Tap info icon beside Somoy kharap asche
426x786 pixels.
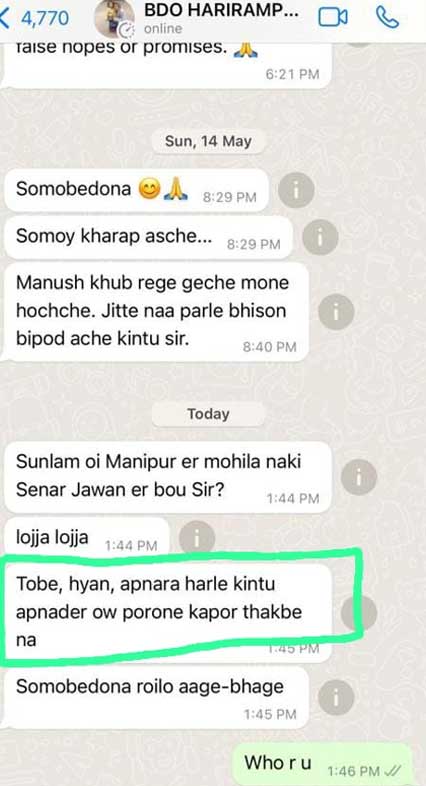[320, 237]
